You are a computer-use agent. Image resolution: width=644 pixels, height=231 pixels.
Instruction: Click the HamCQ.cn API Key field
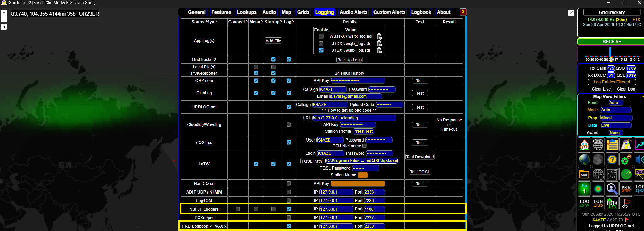[x=358, y=184]
